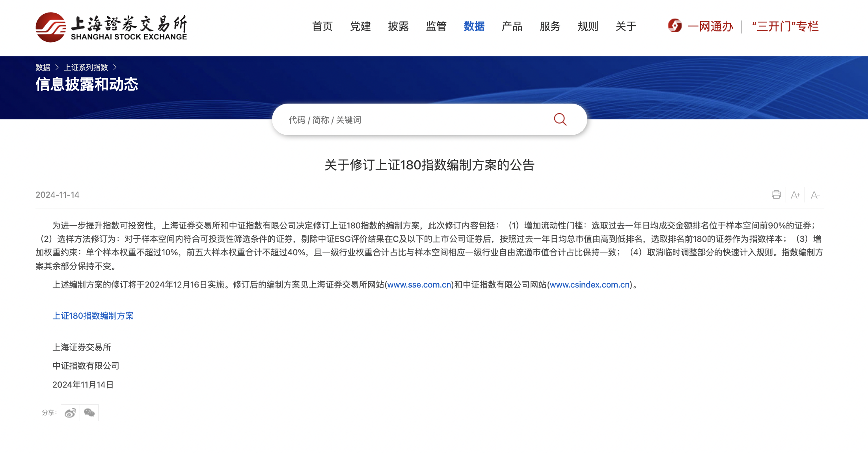Open the 首页 navigation menu item
This screenshot has height=453, width=868.
click(x=322, y=26)
